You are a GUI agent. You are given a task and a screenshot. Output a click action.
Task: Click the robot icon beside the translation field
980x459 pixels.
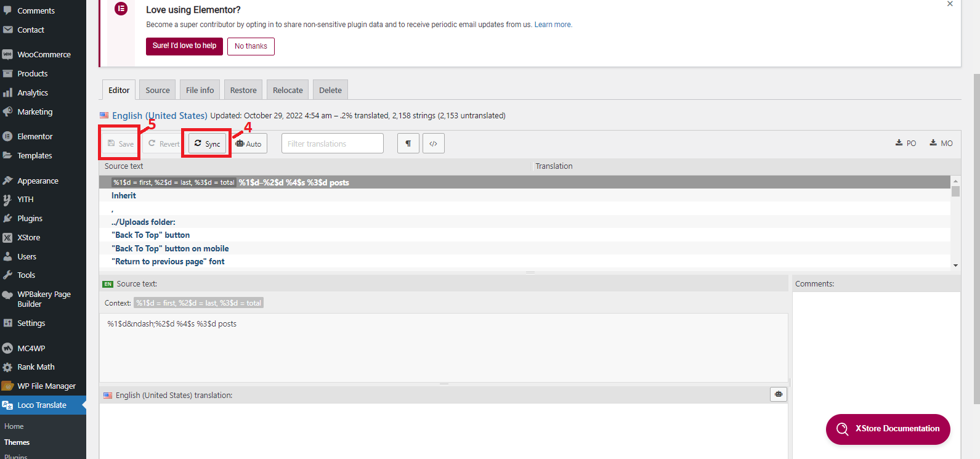click(x=779, y=394)
